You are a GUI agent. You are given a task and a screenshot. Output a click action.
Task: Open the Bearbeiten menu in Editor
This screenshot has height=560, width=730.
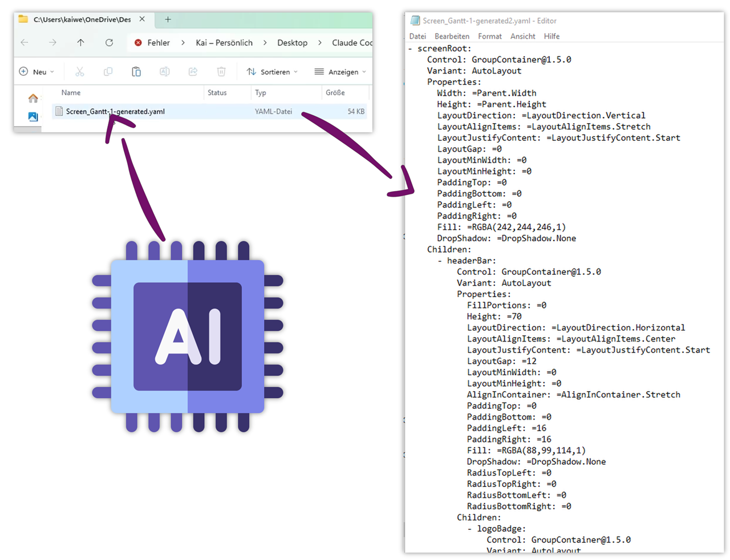(452, 36)
